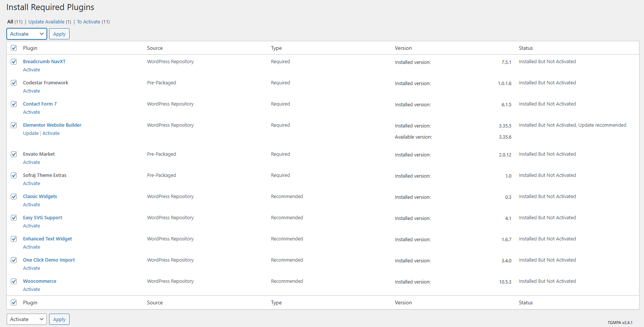Image resolution: width=644 pixels, height=327 pixels.
Task: Toggle the select-all checkbox in the table header
Action: click(x=14, y=48)
